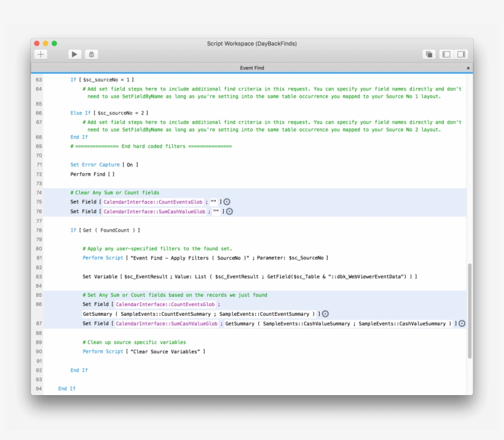Click the gear icon after the GetSummary CountEventSummary expression

click(325, 313)
